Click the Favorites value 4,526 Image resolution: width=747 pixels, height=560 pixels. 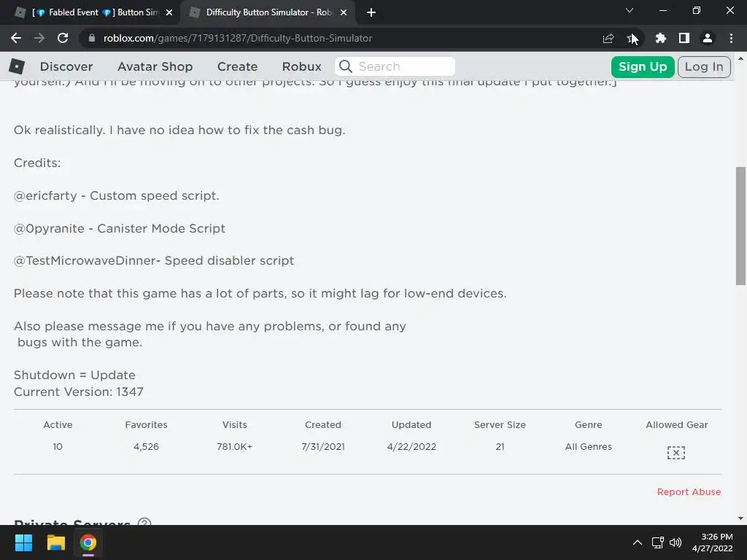(146, 447)
